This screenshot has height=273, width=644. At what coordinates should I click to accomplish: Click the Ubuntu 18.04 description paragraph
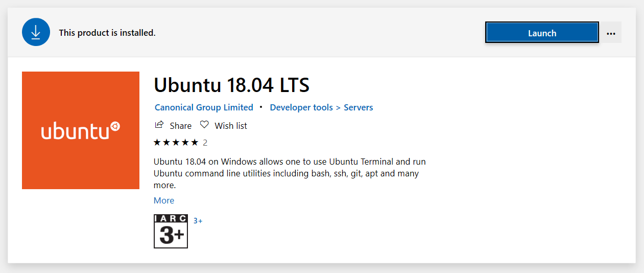290,173
